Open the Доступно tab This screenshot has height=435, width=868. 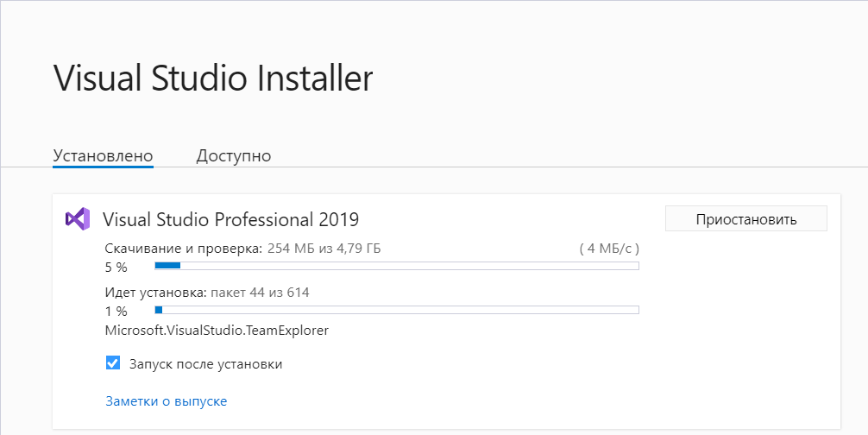tap(234, 155)
